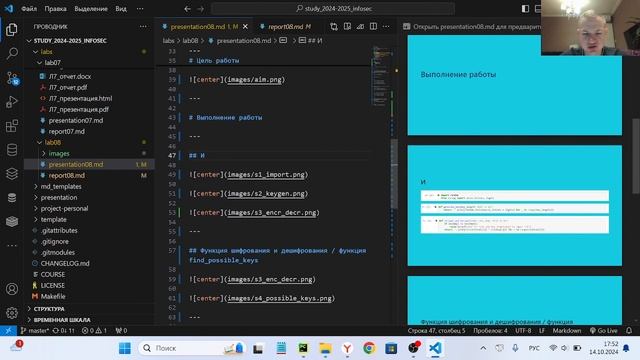Open Explorer panel more actions menu

point(143,27)
